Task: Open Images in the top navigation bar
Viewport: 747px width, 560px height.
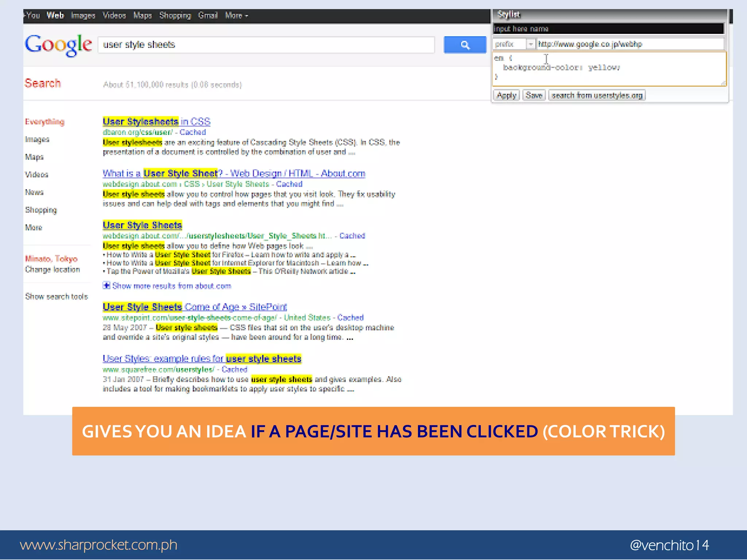Action: click(83, 16)
